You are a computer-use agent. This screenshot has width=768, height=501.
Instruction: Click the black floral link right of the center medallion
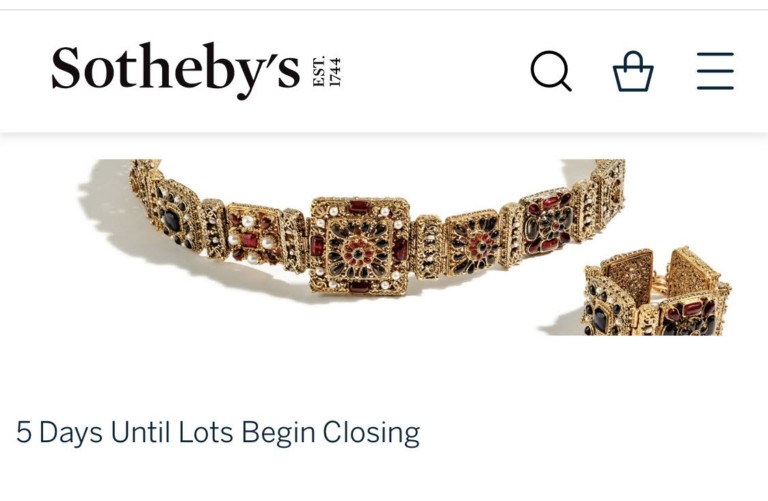471,243
